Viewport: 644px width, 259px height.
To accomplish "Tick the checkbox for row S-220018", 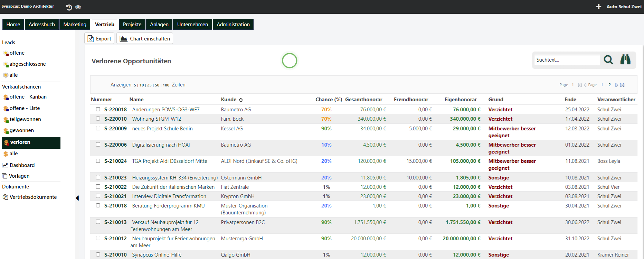I will click(98, 109).
